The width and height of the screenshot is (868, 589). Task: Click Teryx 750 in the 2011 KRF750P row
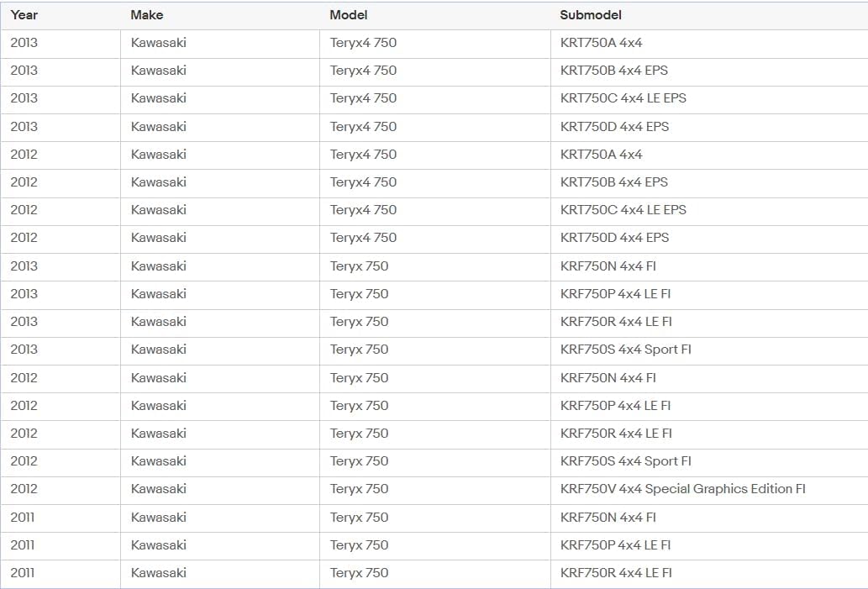(x=360, y=544)
